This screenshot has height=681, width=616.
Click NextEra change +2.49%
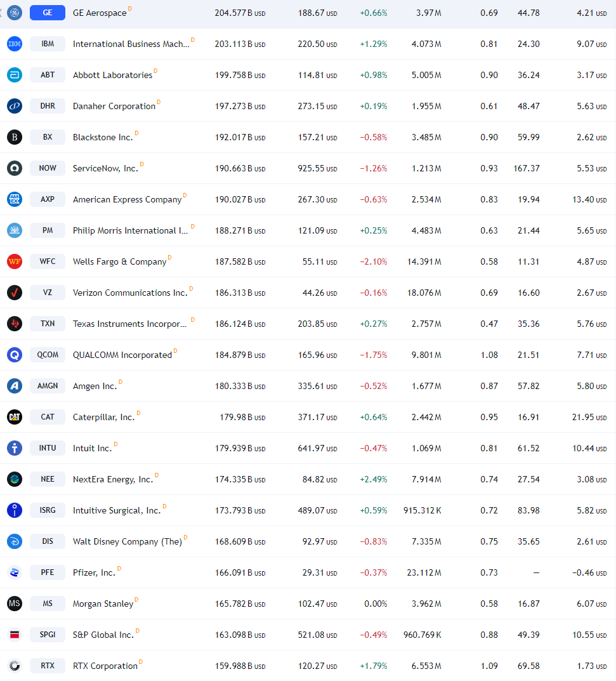(373, 479)
